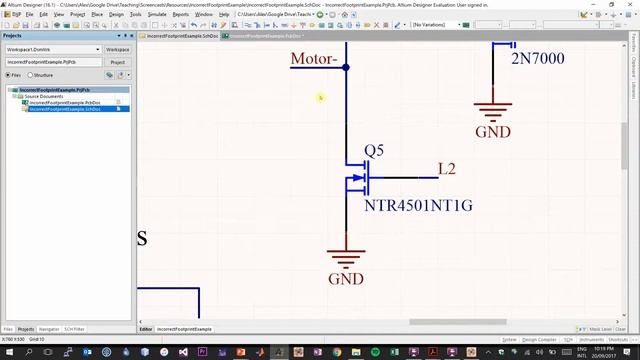Click the Save floppy disk icon
640x360 pixels.
[25, 25]
